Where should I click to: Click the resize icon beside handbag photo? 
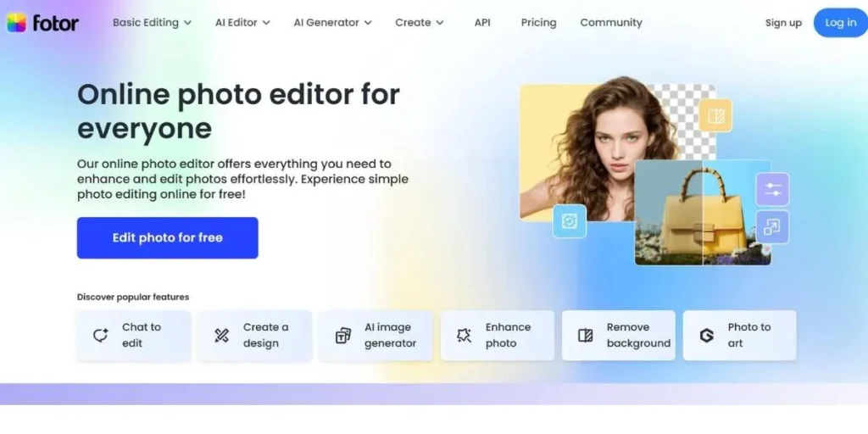[x=772, y=227]
